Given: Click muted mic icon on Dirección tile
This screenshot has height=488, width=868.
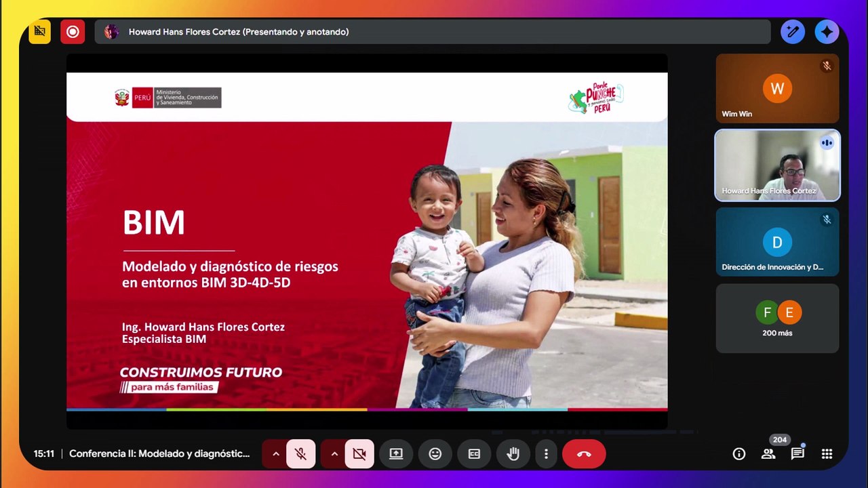Looking at the screenshot, I should [x=827, y=219].
